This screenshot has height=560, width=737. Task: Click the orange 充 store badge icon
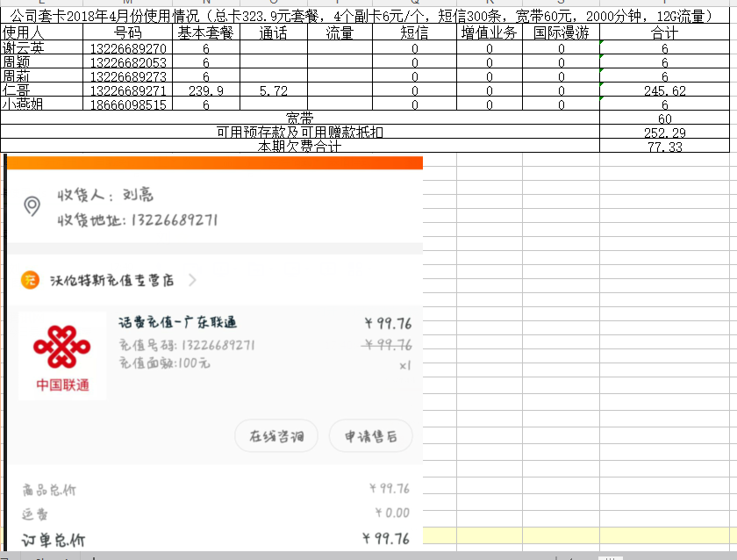point(31,280)
